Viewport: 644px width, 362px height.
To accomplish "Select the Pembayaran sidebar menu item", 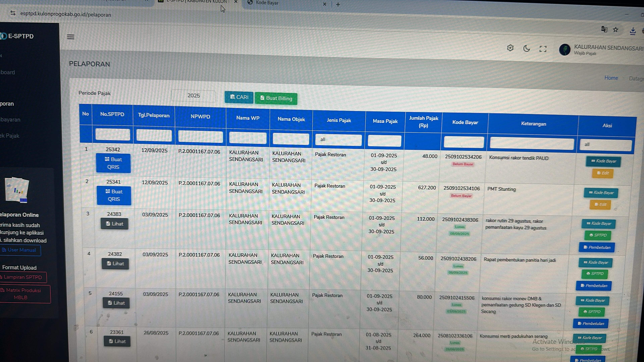I will tap(10, 120).
